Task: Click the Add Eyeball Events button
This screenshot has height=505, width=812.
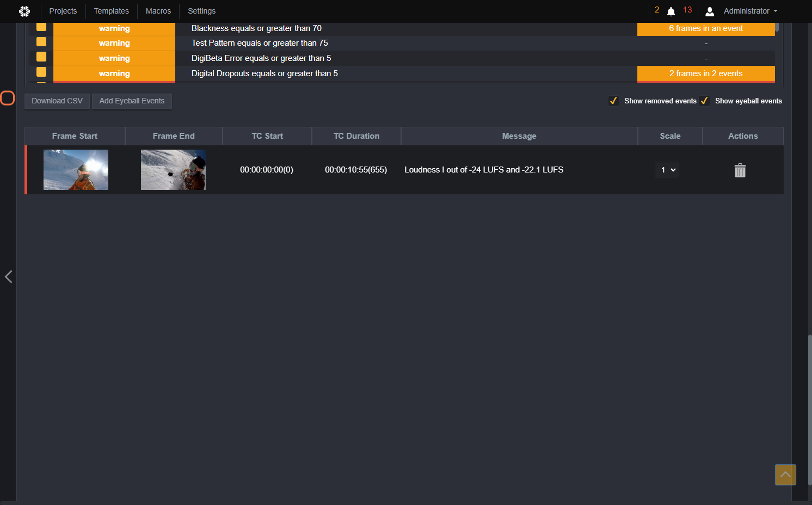Action: 132,101
